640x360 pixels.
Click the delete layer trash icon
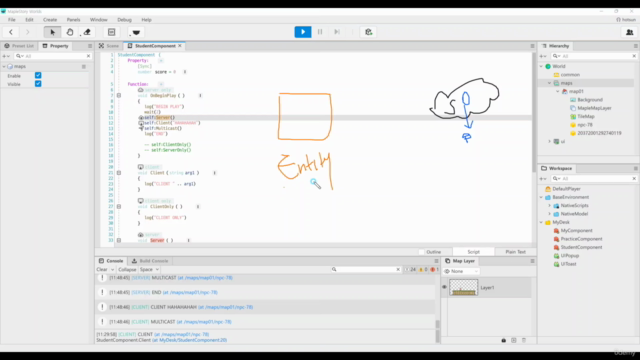[524, 340]
